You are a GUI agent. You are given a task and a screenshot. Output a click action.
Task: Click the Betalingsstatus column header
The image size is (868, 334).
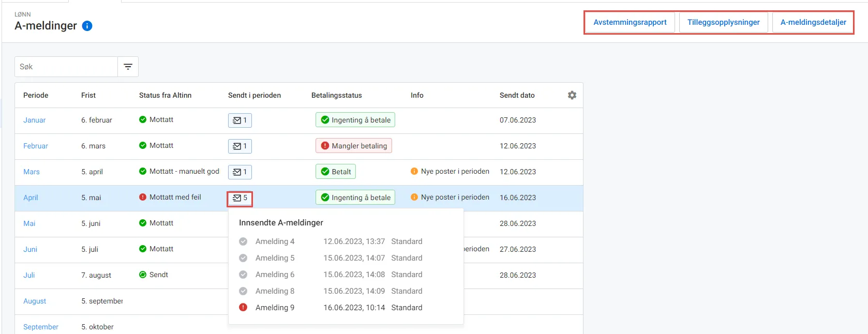tap(337, 95)
